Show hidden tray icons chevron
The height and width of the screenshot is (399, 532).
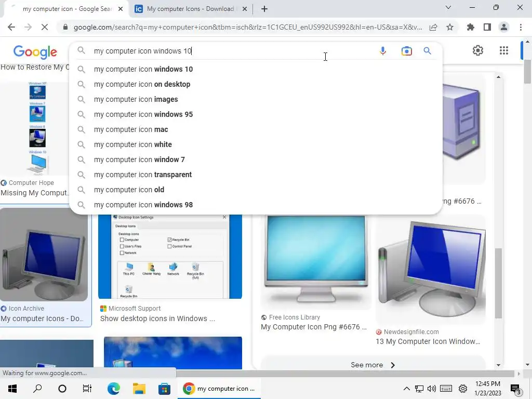tap(406, 389)
